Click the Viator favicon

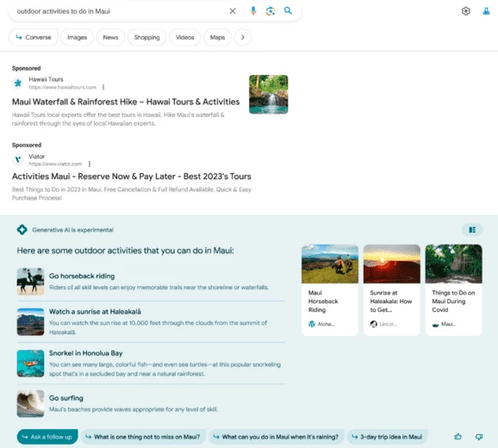[18, 159]
